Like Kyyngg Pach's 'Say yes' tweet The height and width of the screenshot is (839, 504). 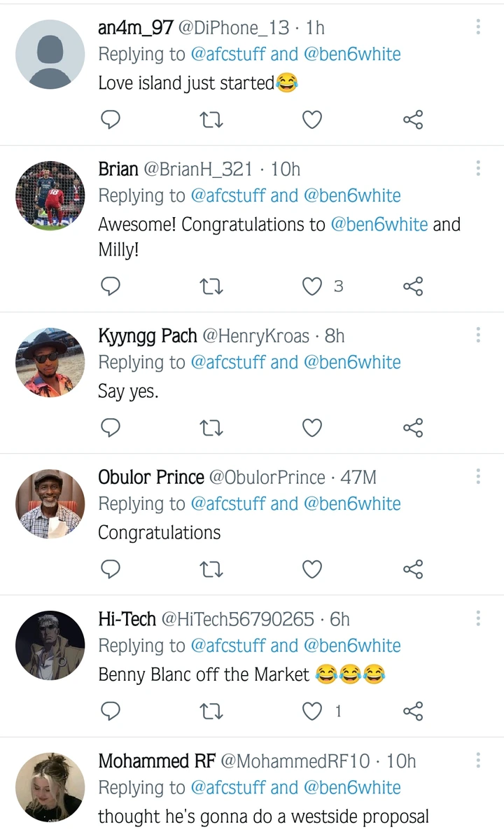point(312,428)
